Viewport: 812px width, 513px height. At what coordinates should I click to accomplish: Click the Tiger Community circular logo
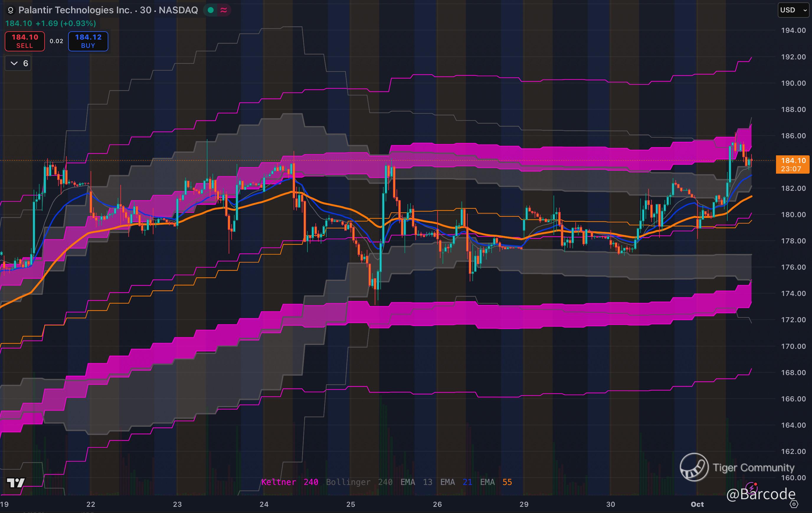(x=694, y=467)
